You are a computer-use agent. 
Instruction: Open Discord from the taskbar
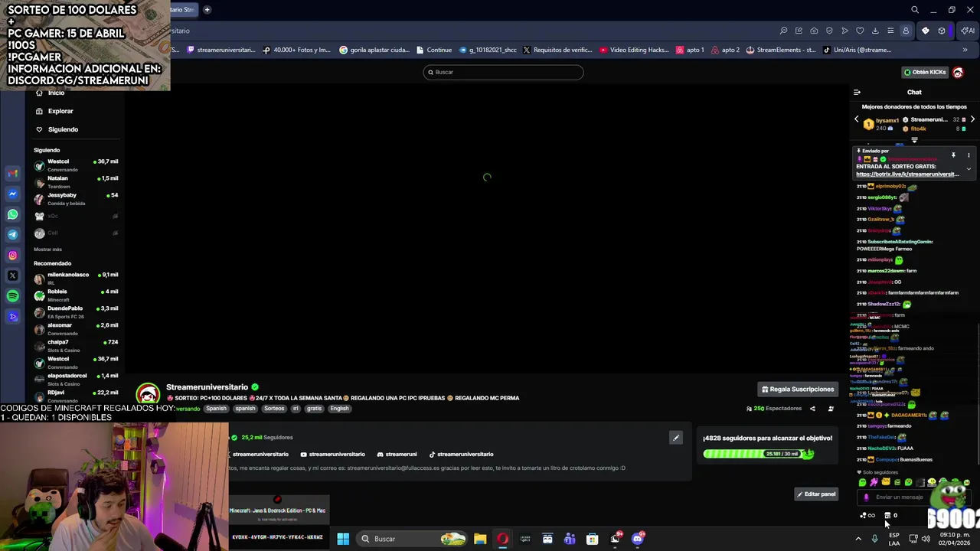tap(638, 539)
